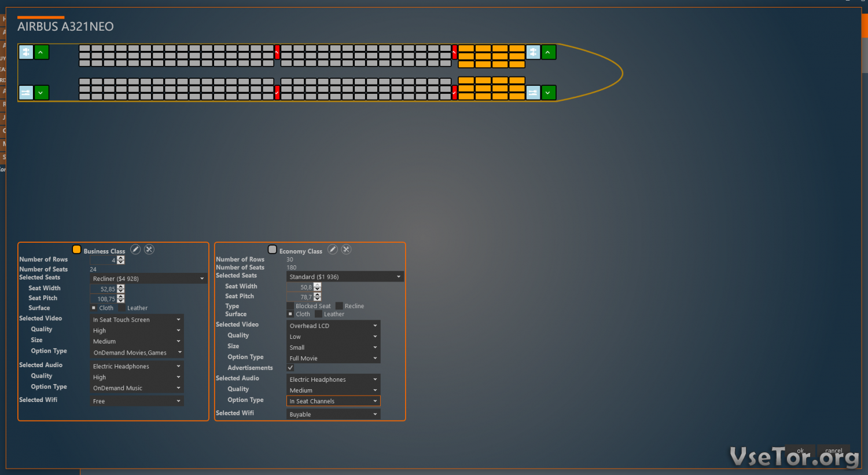Viewport: 868px width, 475px height.
Task: Uncheck the Advertisements checkbox
Action: 290,368
